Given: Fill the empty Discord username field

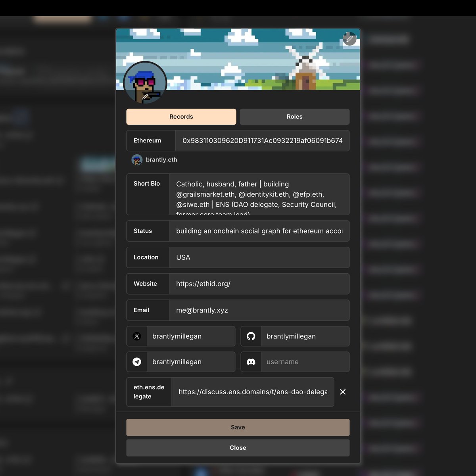Looking at the screenshot, I should pyautogui.click(x=305, y=362).
